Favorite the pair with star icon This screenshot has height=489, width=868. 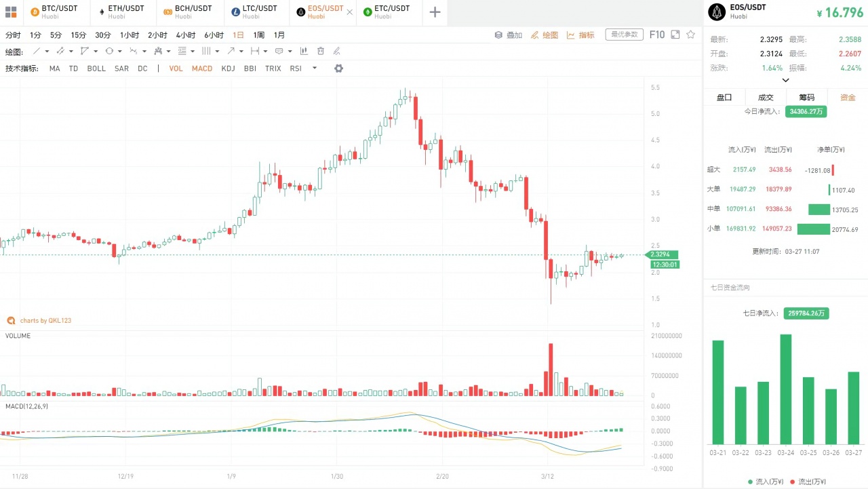click(x=691, y=35)
